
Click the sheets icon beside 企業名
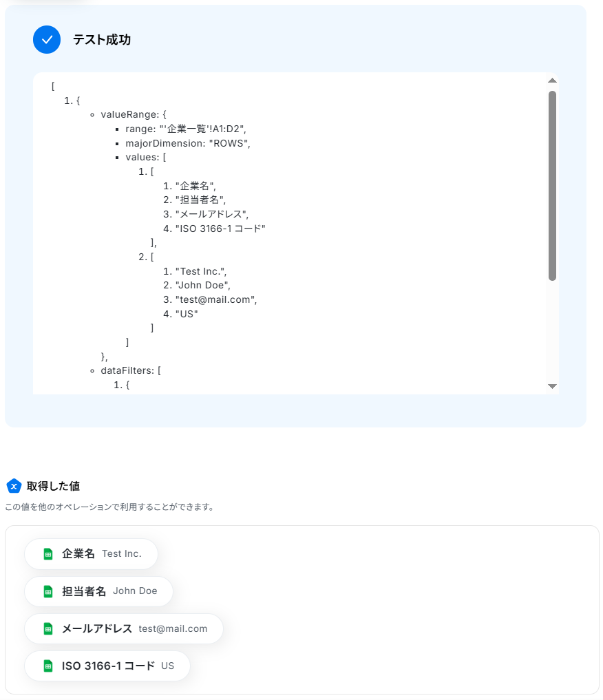pyautogui.click(x=48, y=554)
